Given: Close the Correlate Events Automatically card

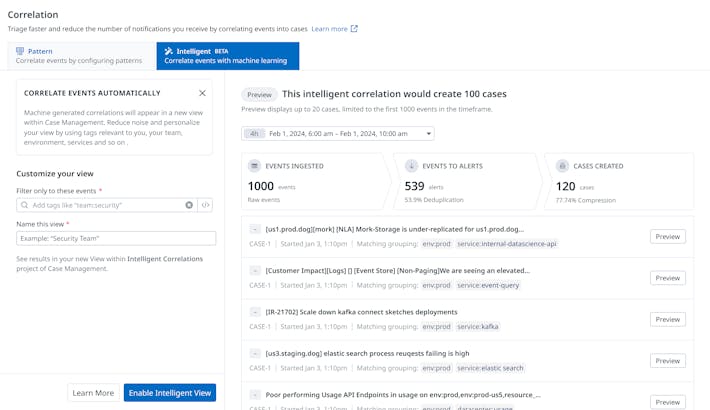Looking at the screenshot, I should point(202,93).
